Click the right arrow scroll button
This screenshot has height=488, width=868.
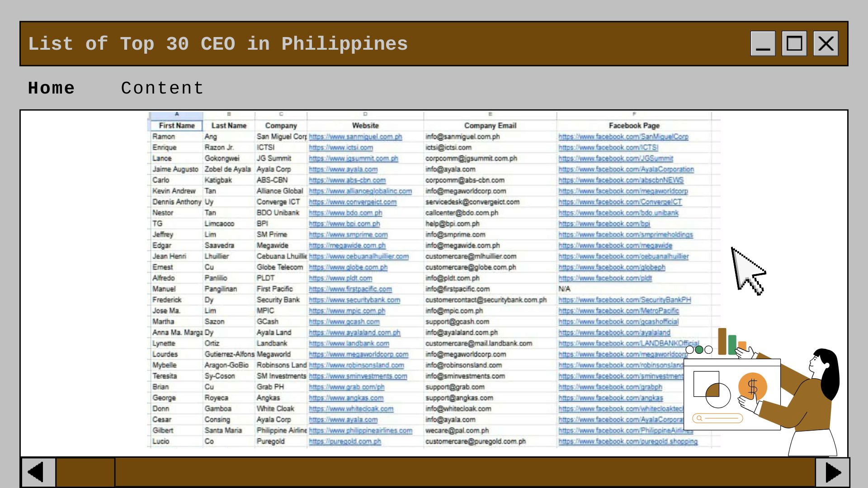[833, 473]
